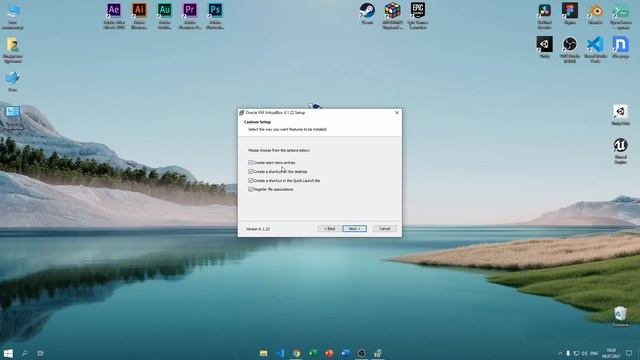Open PowerPoint from the taskbar
Screen dimensions: 640x360
[x=329, y=353]
